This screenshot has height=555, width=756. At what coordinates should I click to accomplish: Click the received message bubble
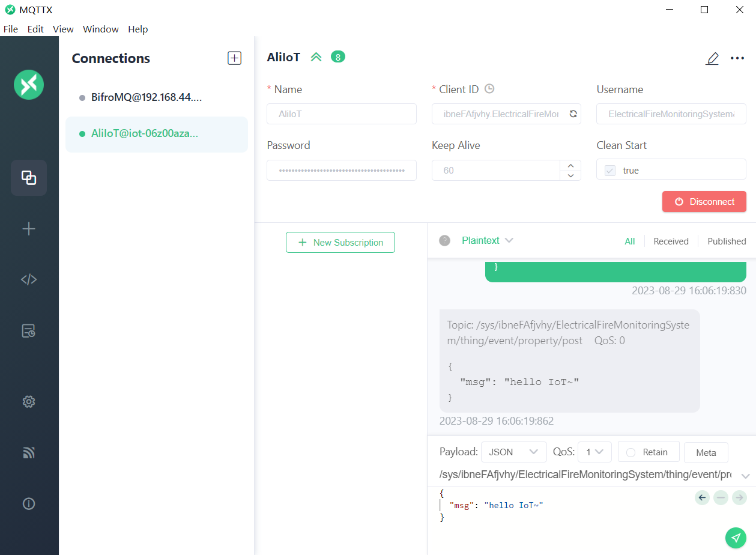[570, 360]
